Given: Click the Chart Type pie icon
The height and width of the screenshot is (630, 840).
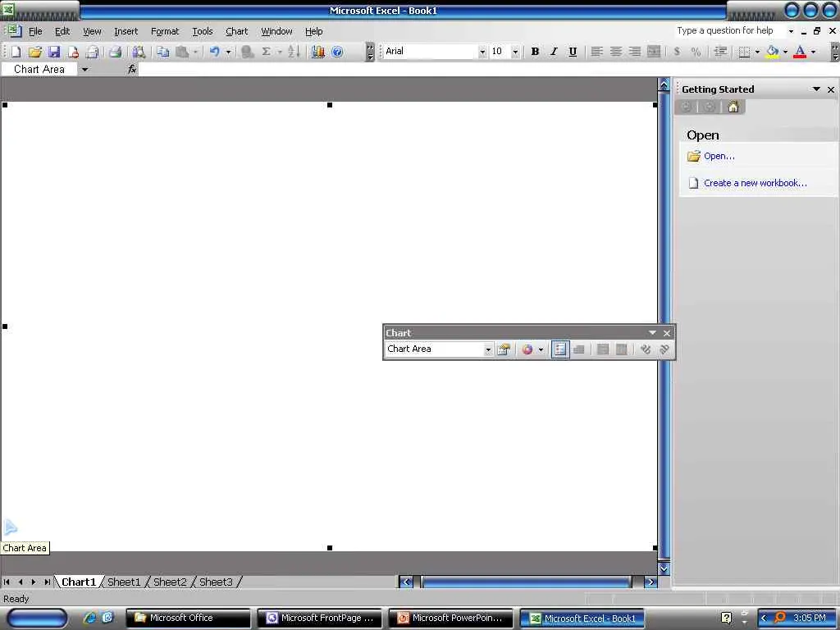Looking at the screenshot, I should coord(527,349).
